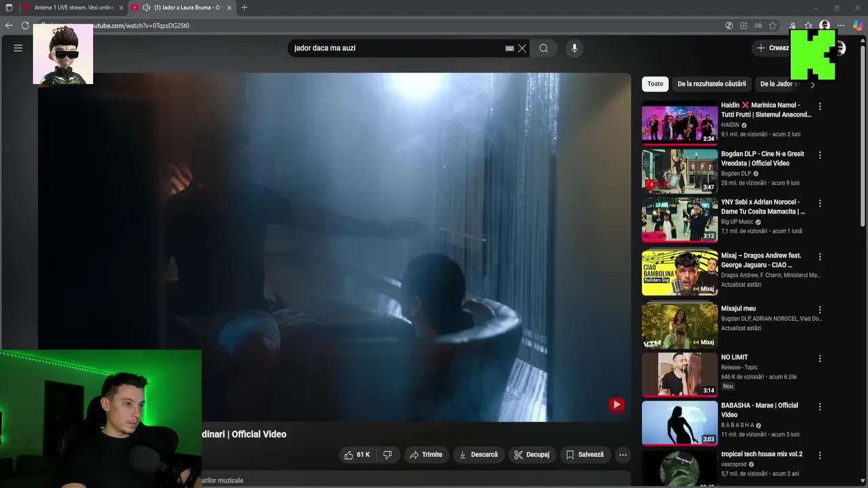Go back with the browser back arrow
The width and height of the screenshot is (868, 488).
tap(9, 26)
